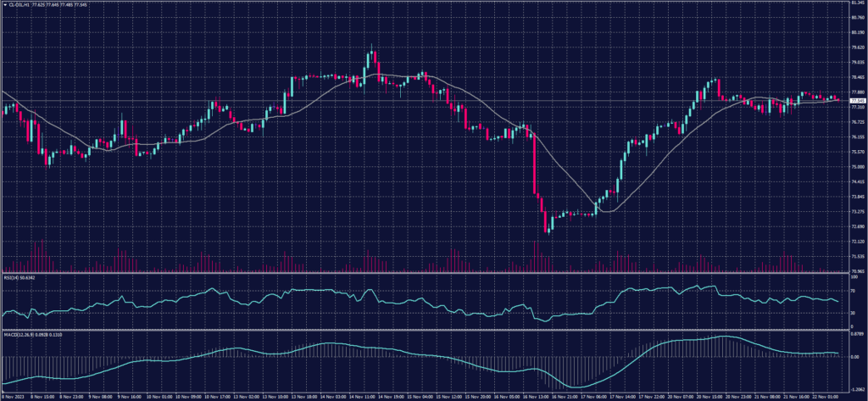Click the divider between price chart and RSI
This screenshot has width=868, height=401.
(424, 274)
